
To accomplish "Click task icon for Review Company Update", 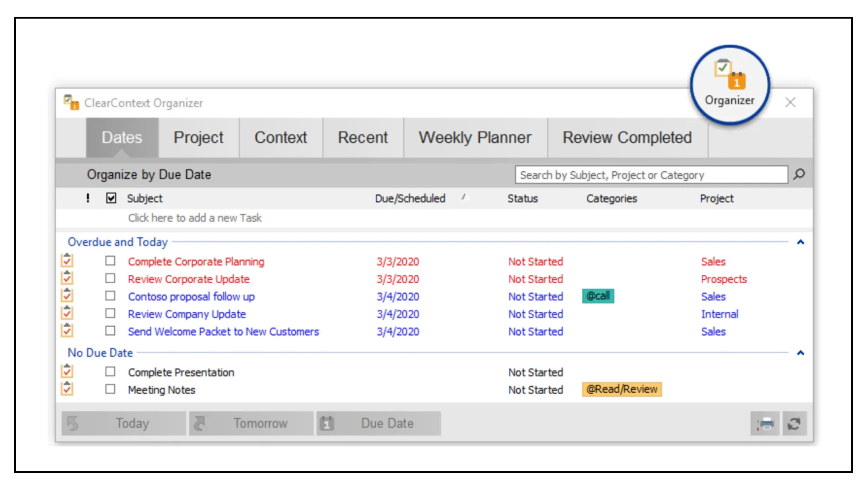I will click(x=67, y=313).
